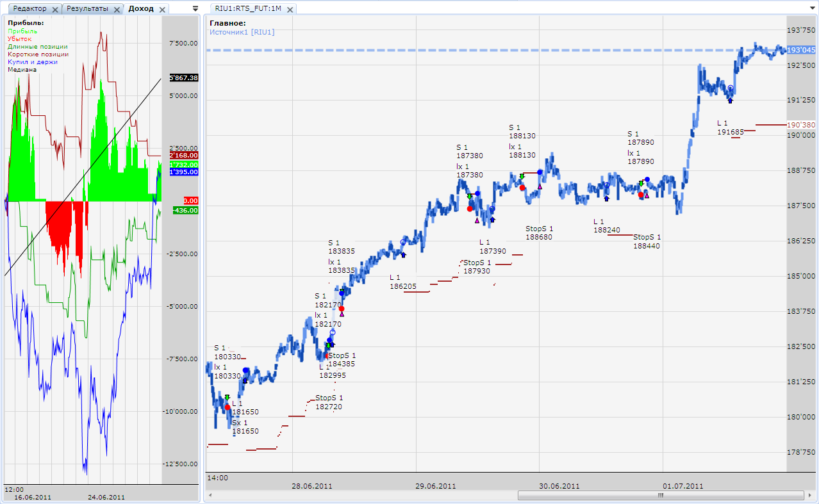Click the StopS 1 182720 label
The height and width of the screenshot is (504, 819).
pos(329,402)
